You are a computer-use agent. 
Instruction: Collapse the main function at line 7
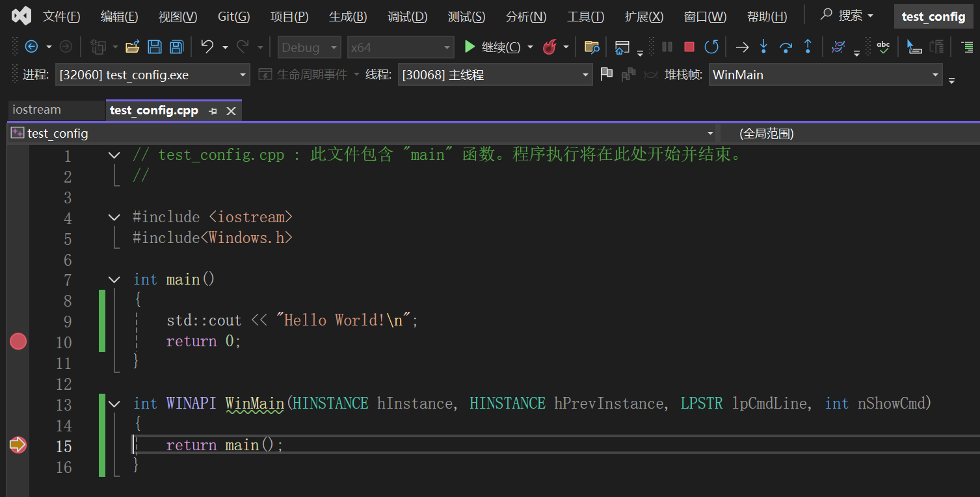114,279
